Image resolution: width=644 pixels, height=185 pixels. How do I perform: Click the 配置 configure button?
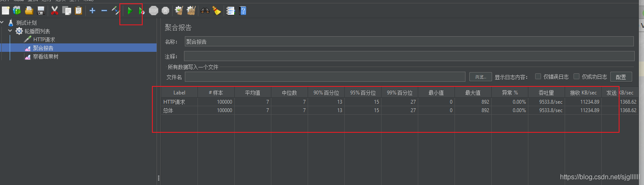621,77
